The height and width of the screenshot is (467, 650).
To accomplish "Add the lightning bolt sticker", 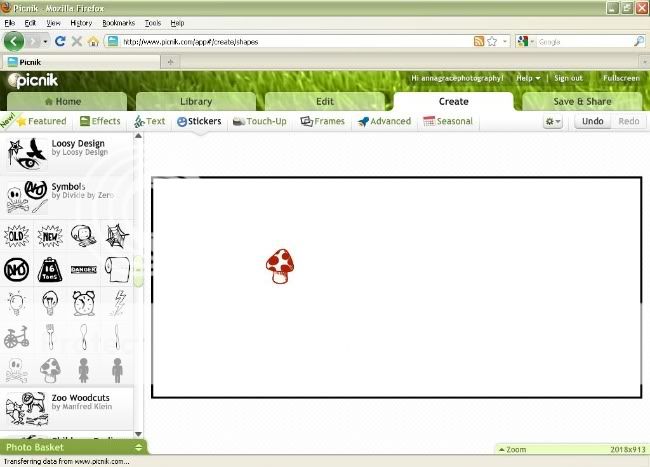I will point(119,303).
